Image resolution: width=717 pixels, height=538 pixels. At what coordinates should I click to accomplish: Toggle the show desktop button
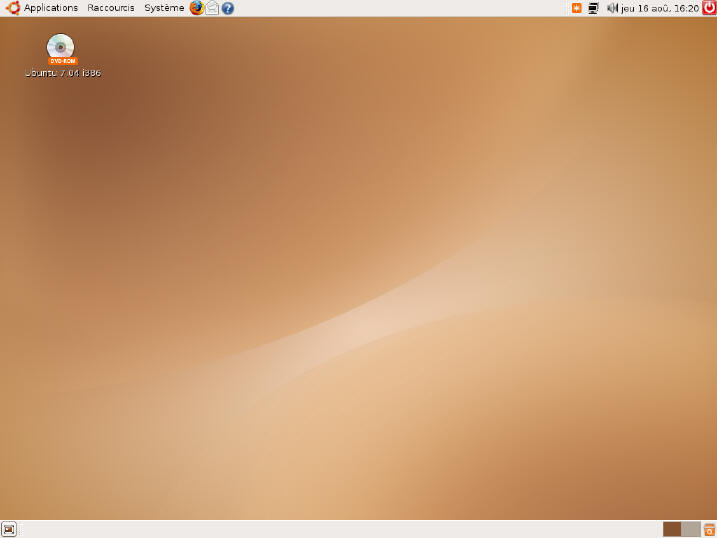point(9,529)
